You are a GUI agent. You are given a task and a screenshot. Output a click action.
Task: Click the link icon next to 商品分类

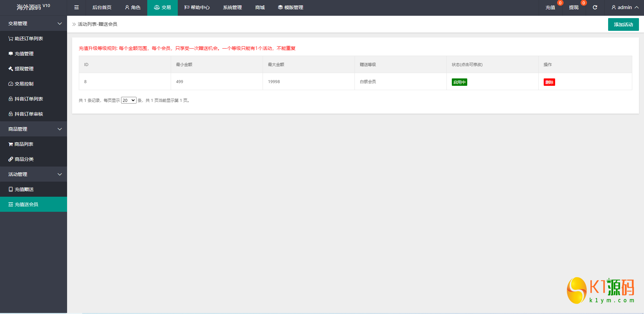(11, 159)
